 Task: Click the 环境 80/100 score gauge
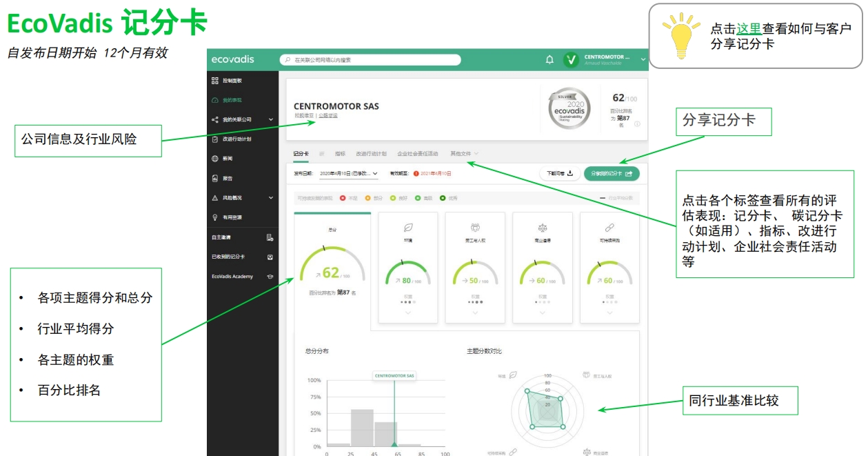407,272
